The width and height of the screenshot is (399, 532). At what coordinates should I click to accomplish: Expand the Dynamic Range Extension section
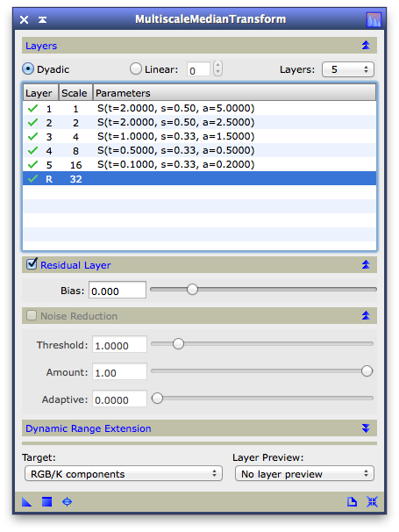coord(366,428)
